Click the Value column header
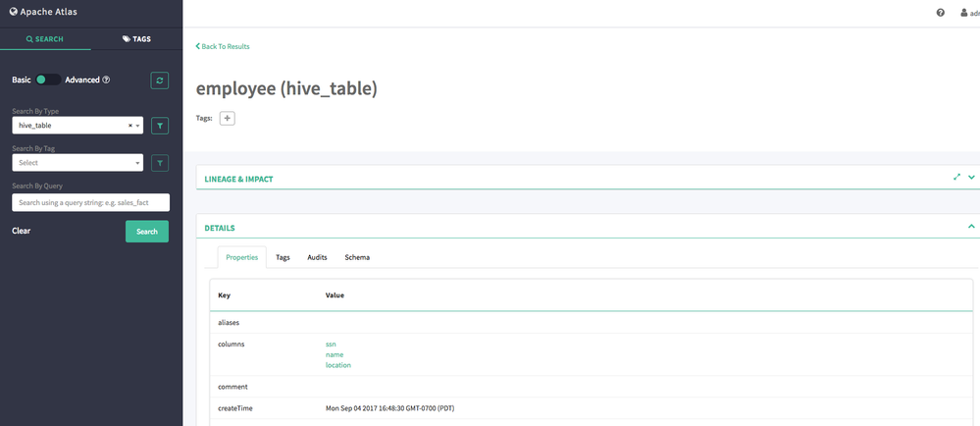The height and width of the screenshot is (426, 980). click(x=335, y=295)
